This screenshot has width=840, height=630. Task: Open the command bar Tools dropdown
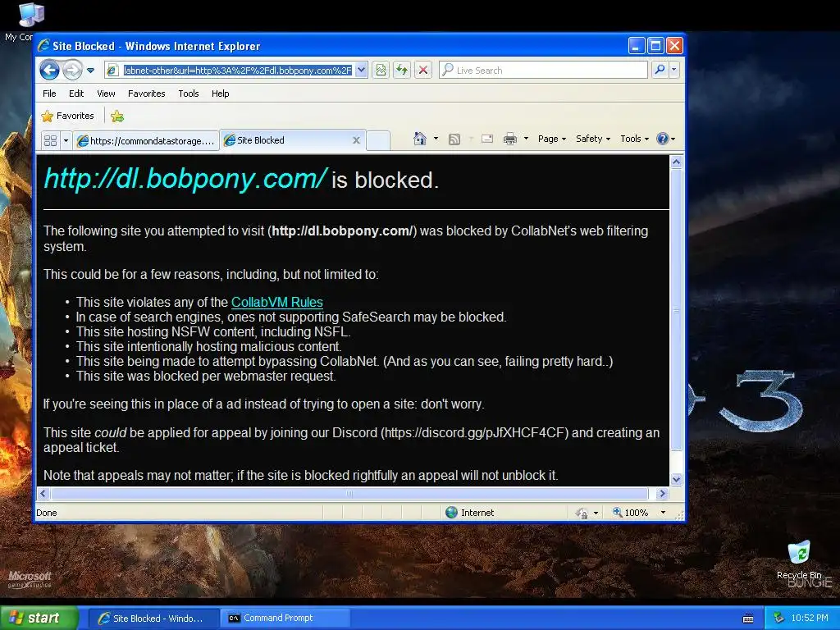point(634,139)
